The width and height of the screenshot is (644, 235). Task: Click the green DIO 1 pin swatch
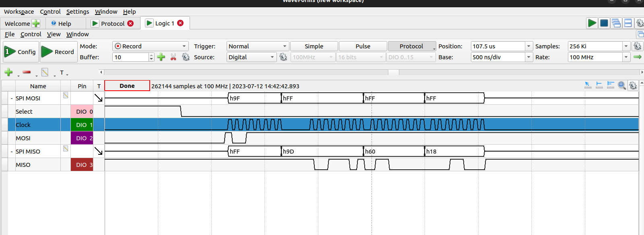point(82,125)
